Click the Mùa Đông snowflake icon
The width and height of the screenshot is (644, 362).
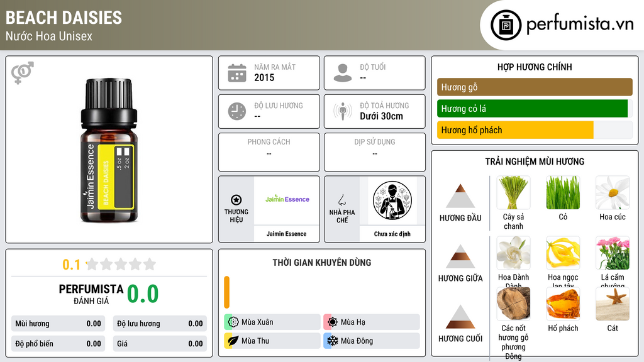333,341
